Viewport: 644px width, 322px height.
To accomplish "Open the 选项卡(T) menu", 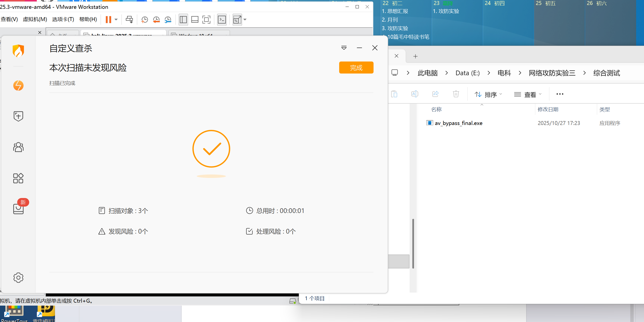I will coord(63,19).
